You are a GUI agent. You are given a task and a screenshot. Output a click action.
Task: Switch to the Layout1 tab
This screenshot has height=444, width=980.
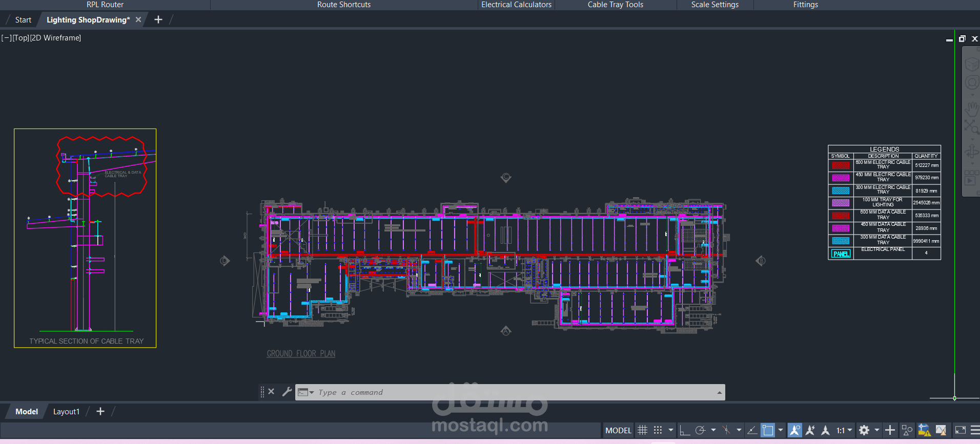(x=67, y=411)
